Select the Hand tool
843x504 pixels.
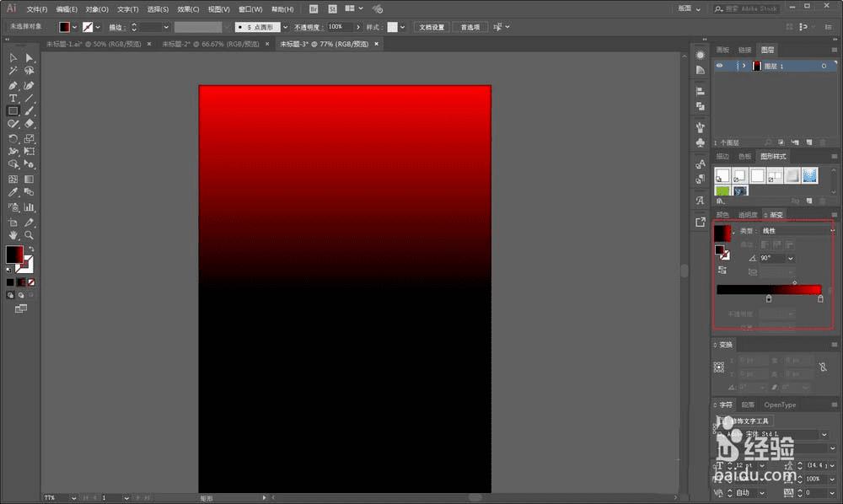[13, 235]
